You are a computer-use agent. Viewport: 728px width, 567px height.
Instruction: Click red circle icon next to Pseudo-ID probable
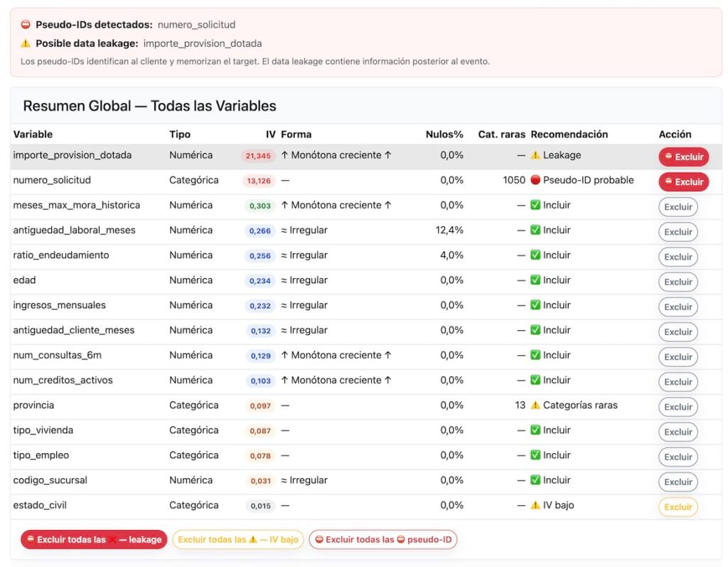tap(535, 180)
